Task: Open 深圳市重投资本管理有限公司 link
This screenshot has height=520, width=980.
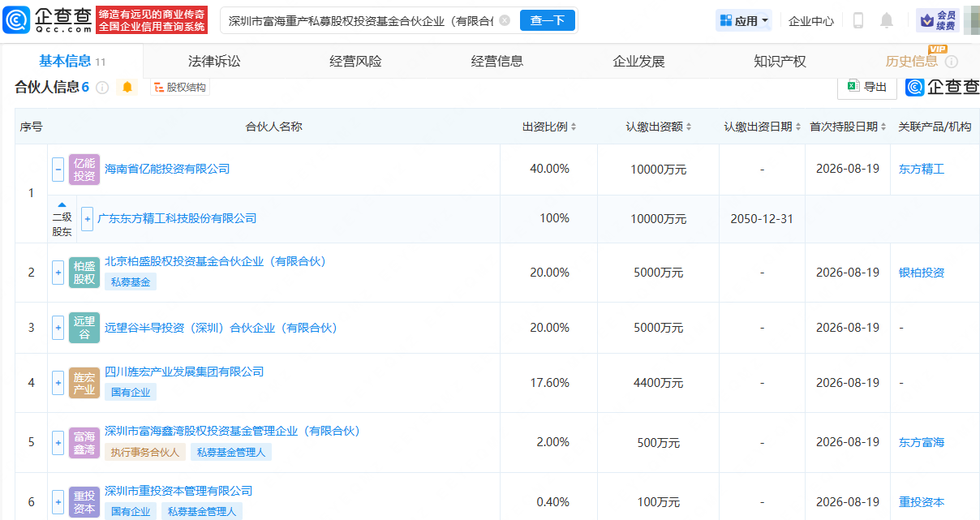Action: pyautogui.click(x=178, y=491)
